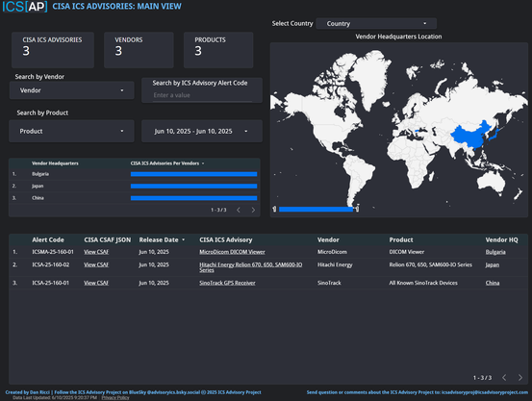
Task: Select alert code ICSMA-25-160-01 cell
Action: pos(53,252)
